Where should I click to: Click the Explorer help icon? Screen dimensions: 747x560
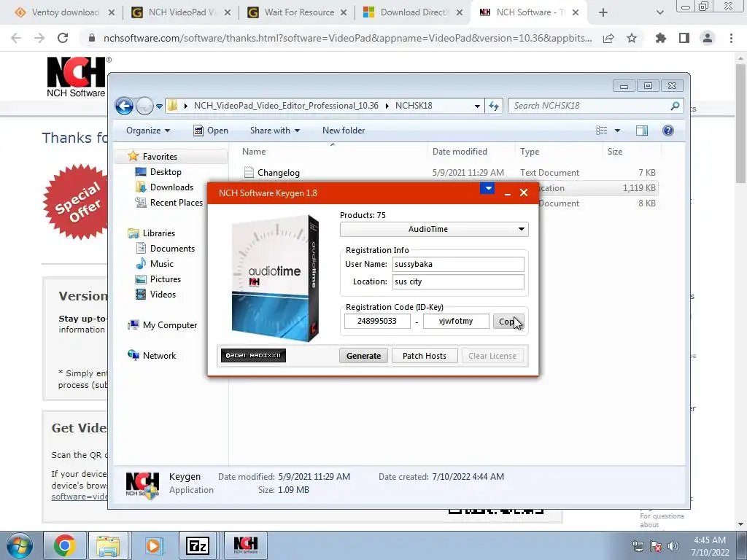668,131
